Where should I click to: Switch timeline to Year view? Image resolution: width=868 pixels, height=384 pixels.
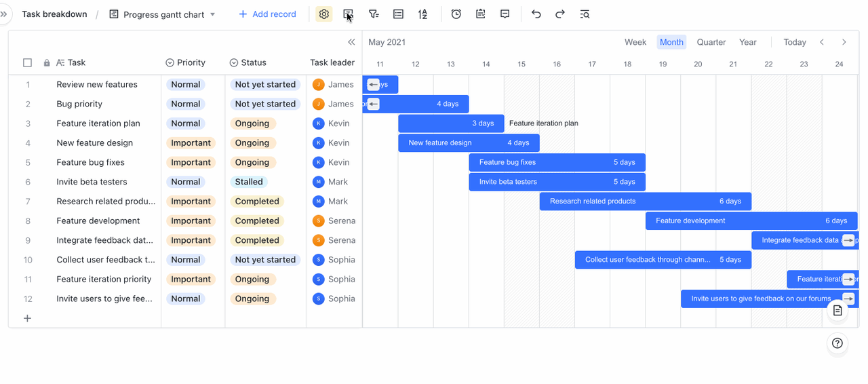click(x=748, y=42)
